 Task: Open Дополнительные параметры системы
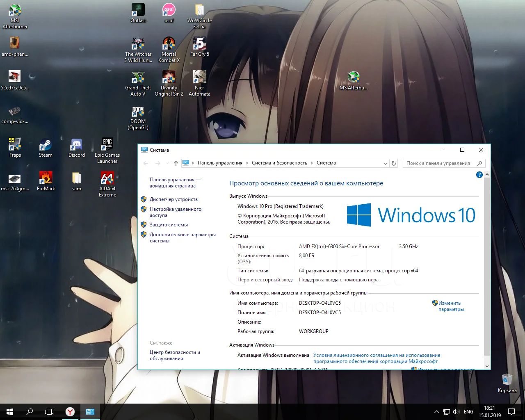click(183, 237)
